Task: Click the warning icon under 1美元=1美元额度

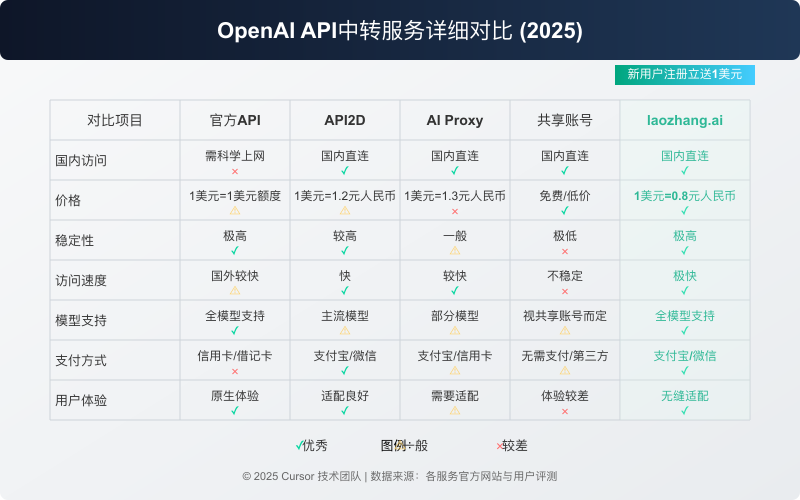Action: click(x=235, y=211)
